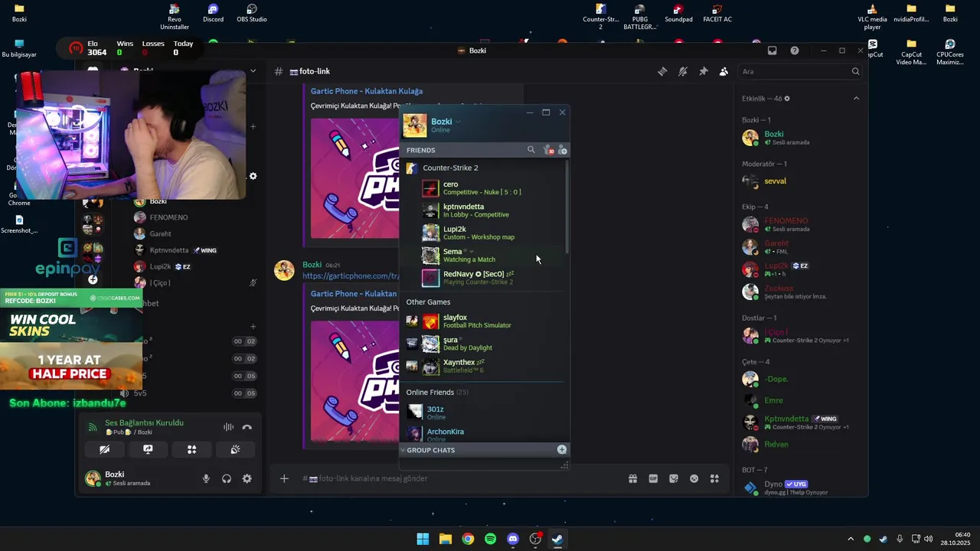The image size is (980, 551).
Task: Open Ses Bağlantısı Kuruldu connection info
Action: [145, 422]
